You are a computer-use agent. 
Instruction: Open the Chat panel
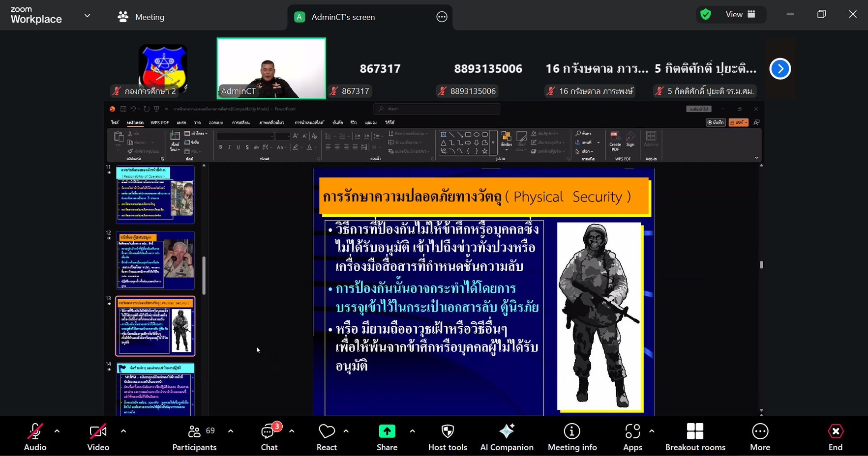269,437
